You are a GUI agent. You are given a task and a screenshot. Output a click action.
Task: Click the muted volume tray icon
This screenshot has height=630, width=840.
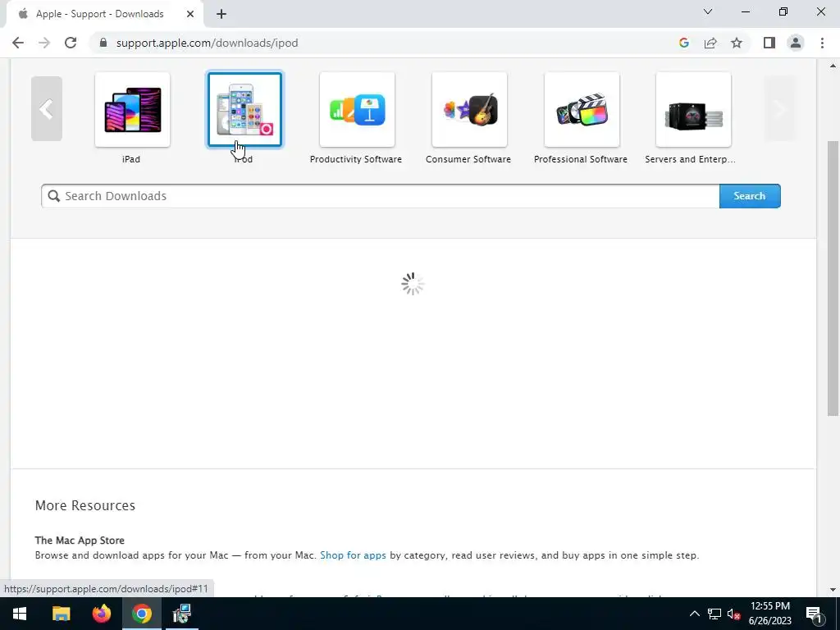coord(734,614)
